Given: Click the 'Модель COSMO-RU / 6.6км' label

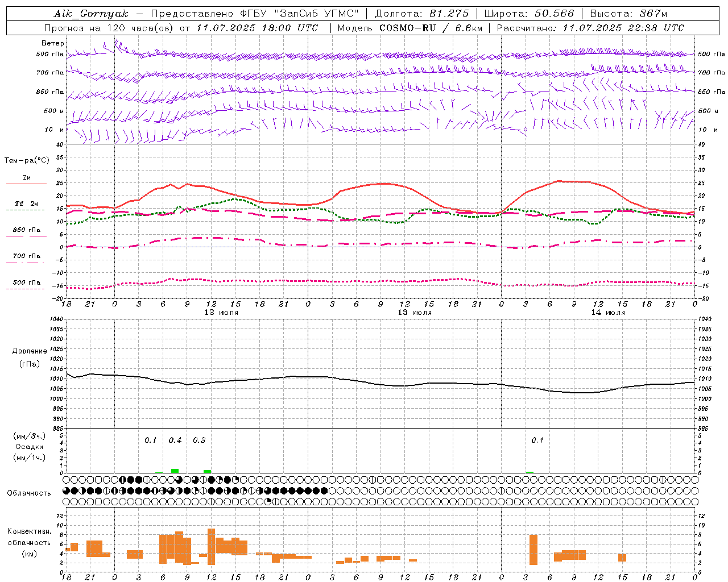Looking at the screenshot, I should [x=409, y=28].
